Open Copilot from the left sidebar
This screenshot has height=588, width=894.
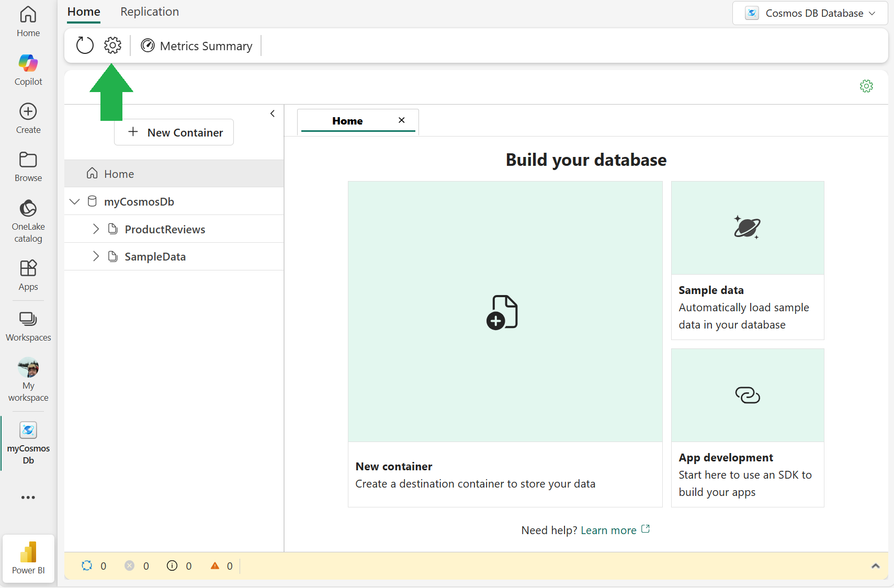pos(28,70)
